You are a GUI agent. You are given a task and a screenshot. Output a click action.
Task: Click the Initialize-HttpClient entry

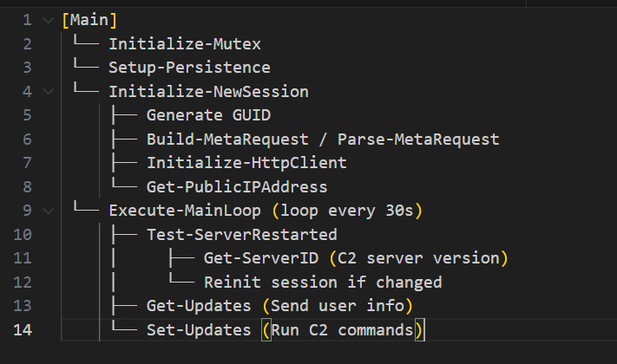pyautogui.click(x=246, y=163)
